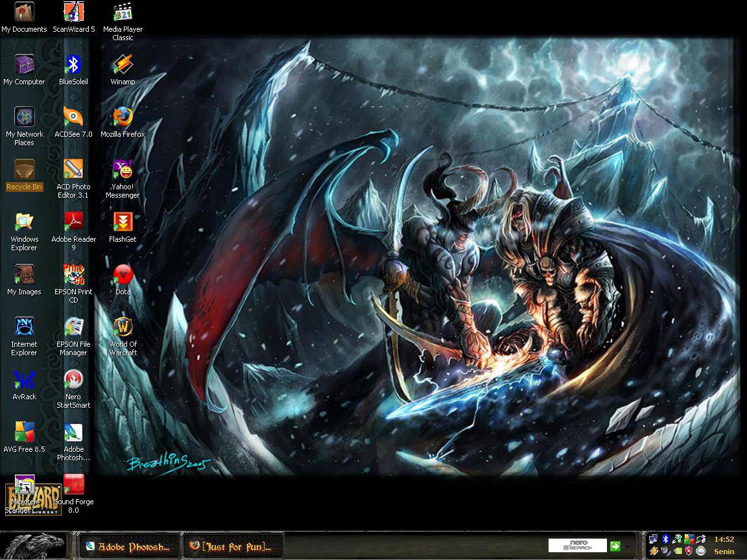The width and height of the screenshot is (747, 560).
Task: Click the BlueSoleil Bluetooth desktop shortcut
Action: [73, 69]
